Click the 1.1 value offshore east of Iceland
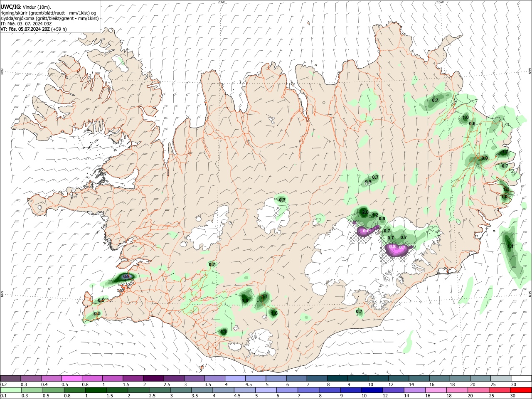 pyautogui.click(x=511, y=246)
